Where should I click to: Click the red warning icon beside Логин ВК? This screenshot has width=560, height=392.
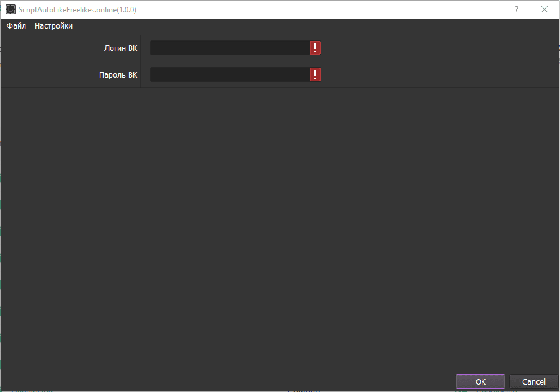pos(315,48)
